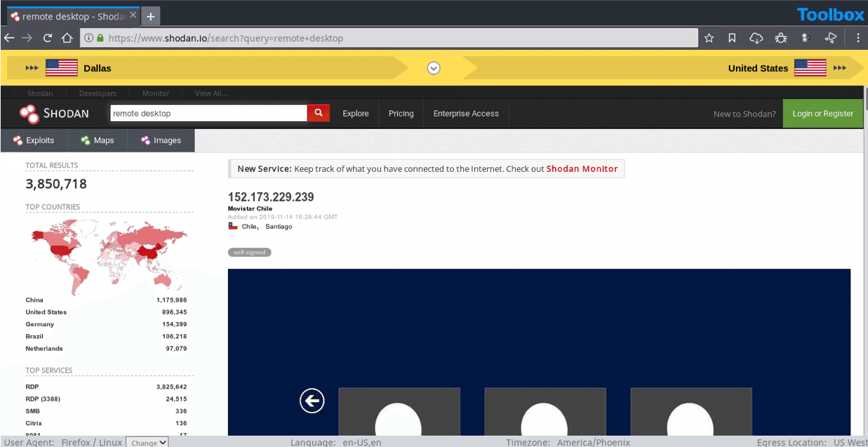Click the twin spheres extension icon
The height and width of the screenshot is (447, 868).
pos(806,38)
